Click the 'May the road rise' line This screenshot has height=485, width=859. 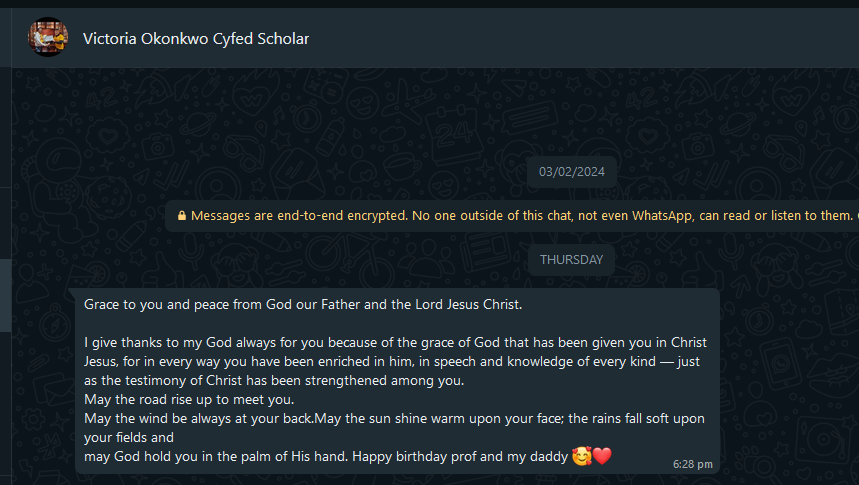[x=188, y=400]
